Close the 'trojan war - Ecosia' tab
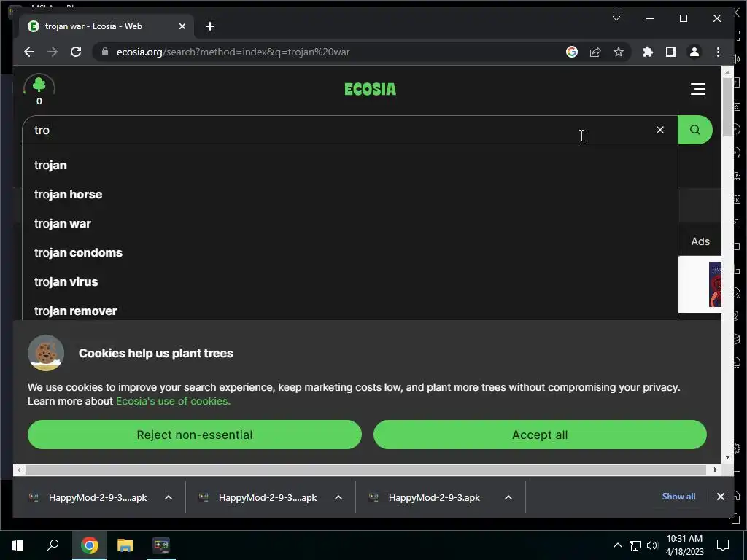This screenshot has height=560, width=747. coord(182,26)
